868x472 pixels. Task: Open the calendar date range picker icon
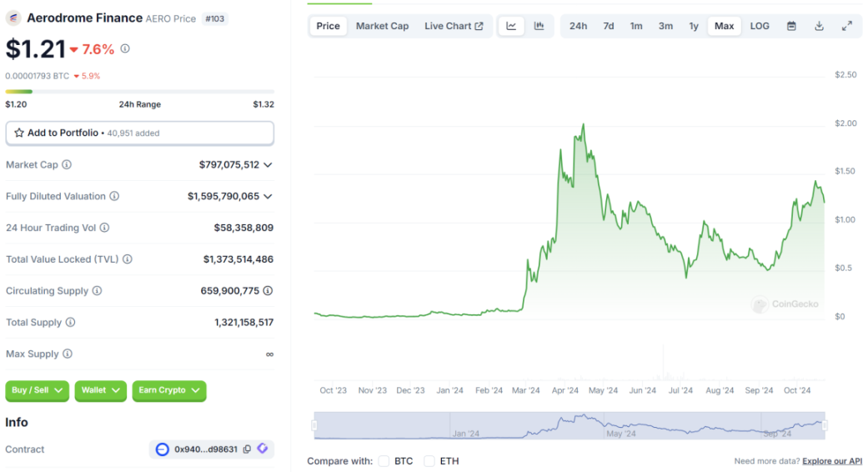click(791, 26)
